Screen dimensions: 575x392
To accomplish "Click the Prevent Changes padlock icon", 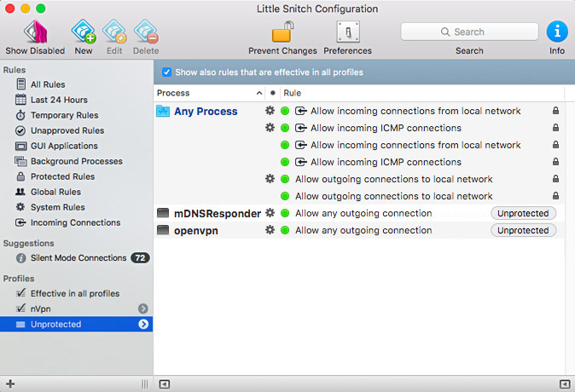I will [282, 32].
